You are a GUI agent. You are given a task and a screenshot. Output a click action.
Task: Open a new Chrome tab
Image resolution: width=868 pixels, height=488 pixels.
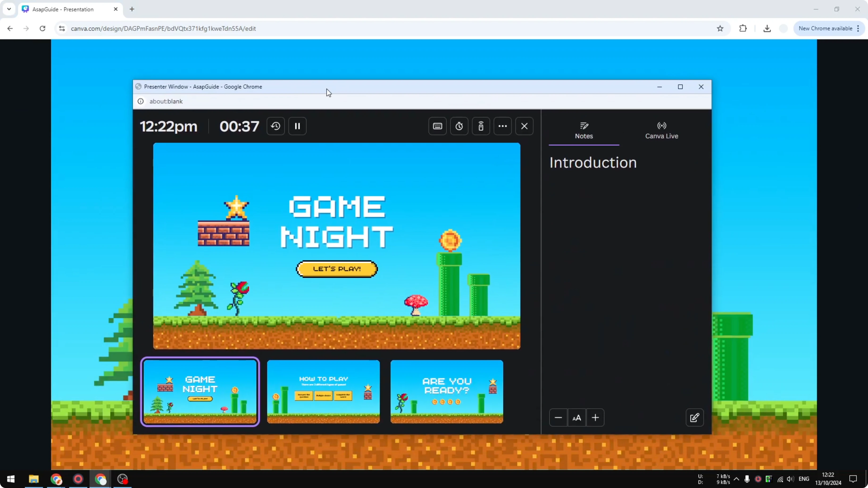pyautogui.click(x=132, y=9)
